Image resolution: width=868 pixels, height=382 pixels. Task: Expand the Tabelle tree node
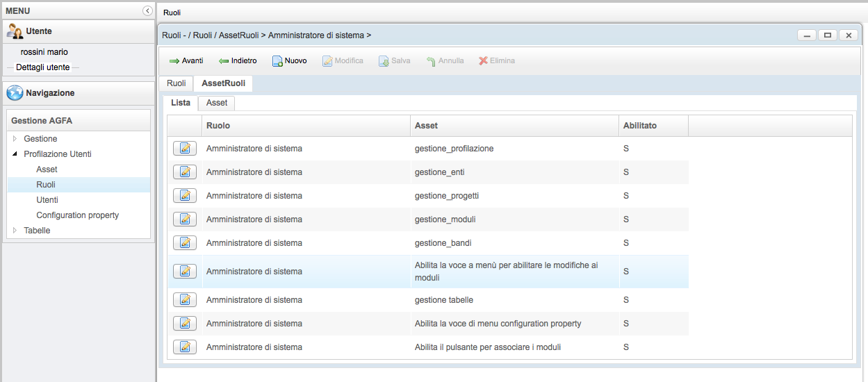pyautogui.click(x=15, y=231)
